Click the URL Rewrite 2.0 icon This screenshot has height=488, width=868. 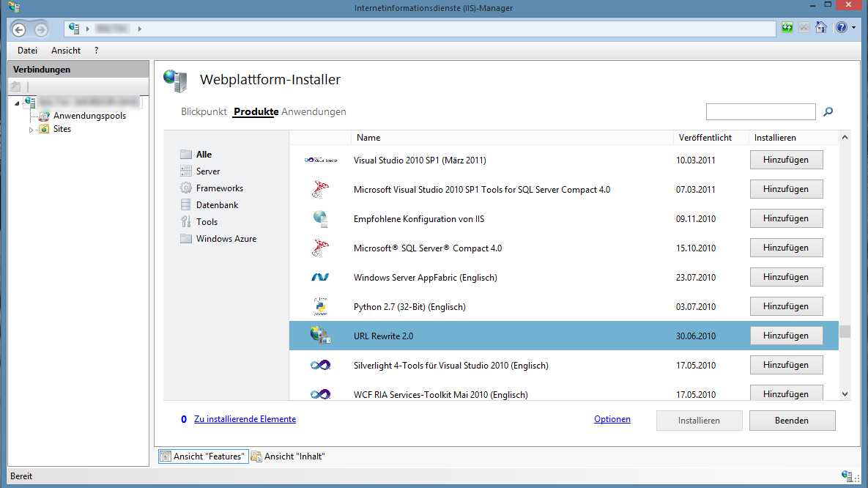tap(320, 335)
